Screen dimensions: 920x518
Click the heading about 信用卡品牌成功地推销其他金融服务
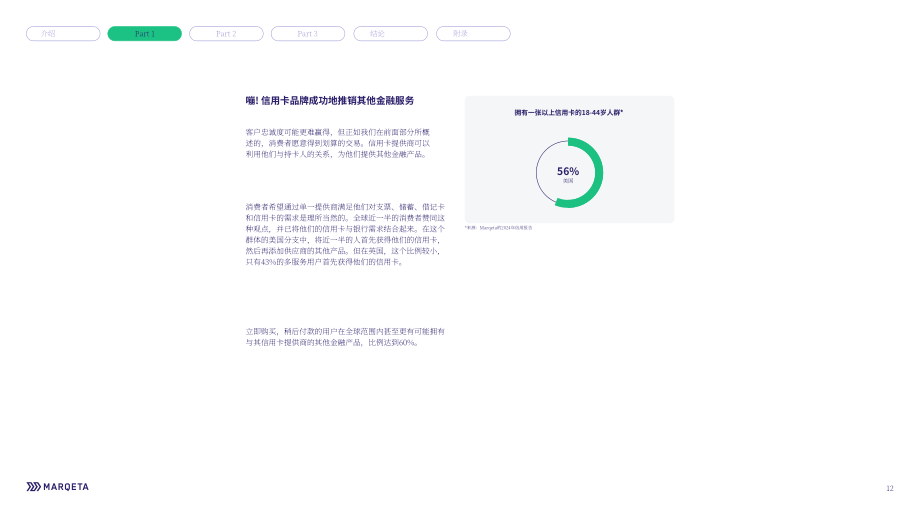pos(330,101)
